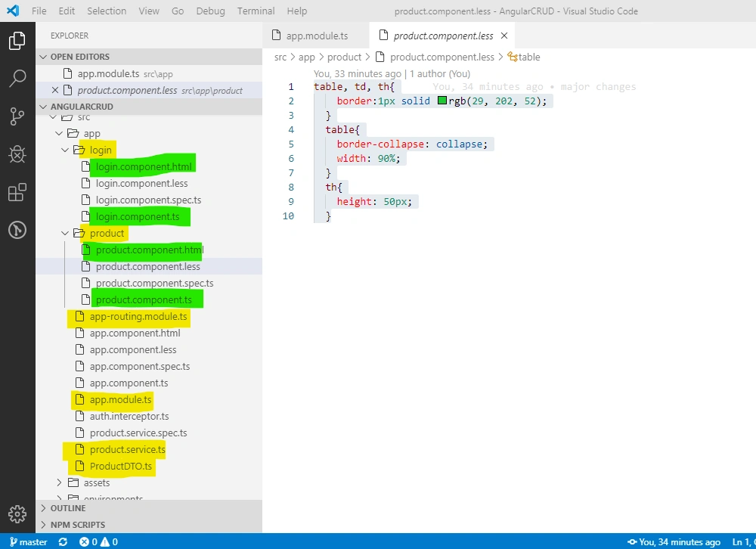Click the file icon in breadcrumb before product.component.less
Viewport: 756px width, 549px height.
point(380,57)
